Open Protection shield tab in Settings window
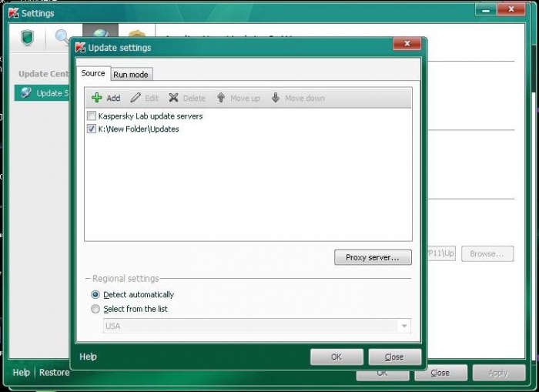539x392 pixels. click(x=28, y=37)
